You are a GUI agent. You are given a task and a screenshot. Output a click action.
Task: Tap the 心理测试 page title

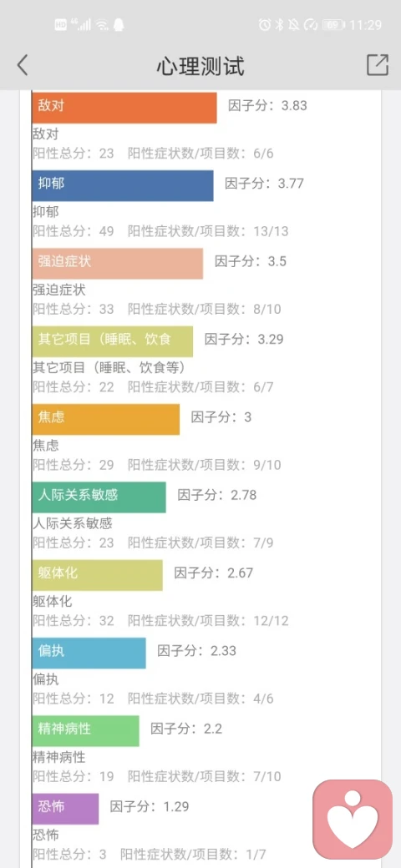tap(200, 66)
